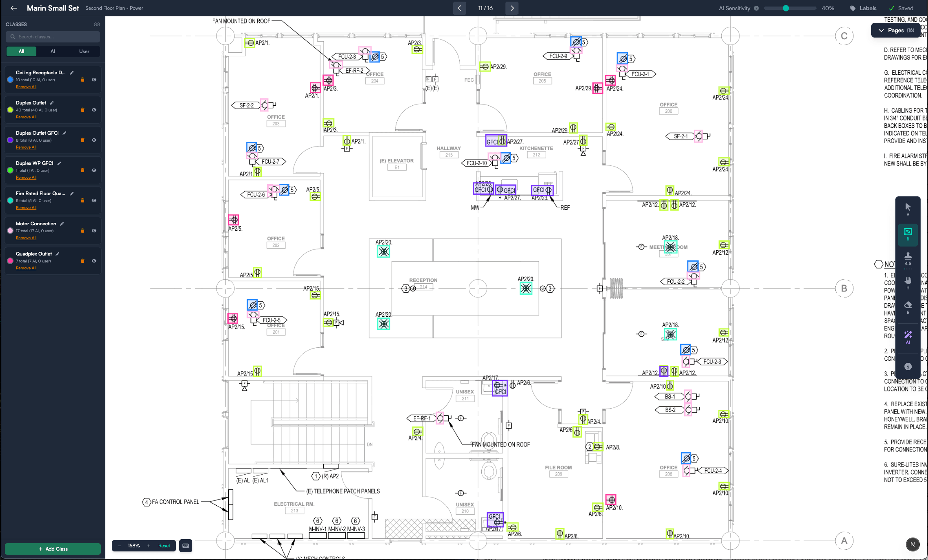Click the info icon below the toolbar
This screenshot has width=928, height=560.
[x=908, y=366]
